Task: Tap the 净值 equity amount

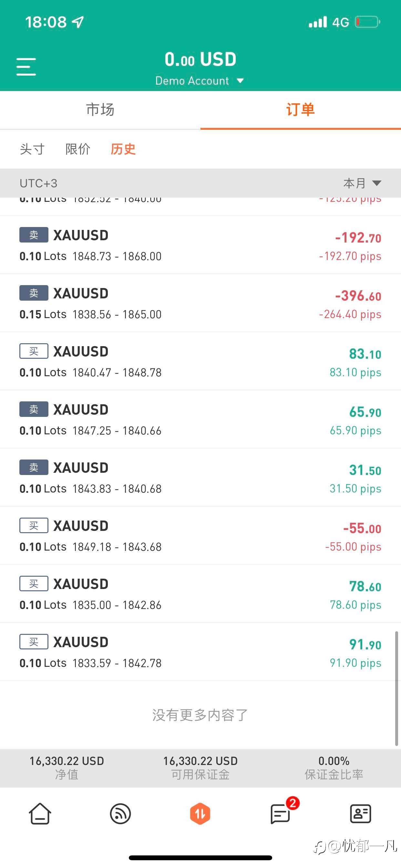Action: pyautogui.click(x=67, y=761)
